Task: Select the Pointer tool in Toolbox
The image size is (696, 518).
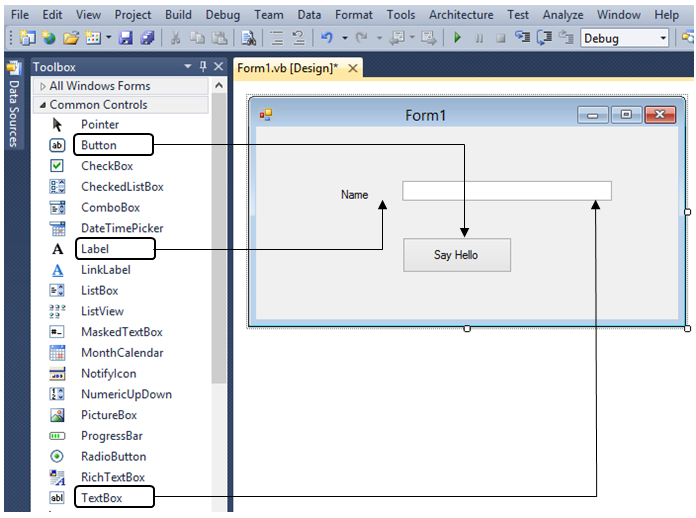Action: 100,124
